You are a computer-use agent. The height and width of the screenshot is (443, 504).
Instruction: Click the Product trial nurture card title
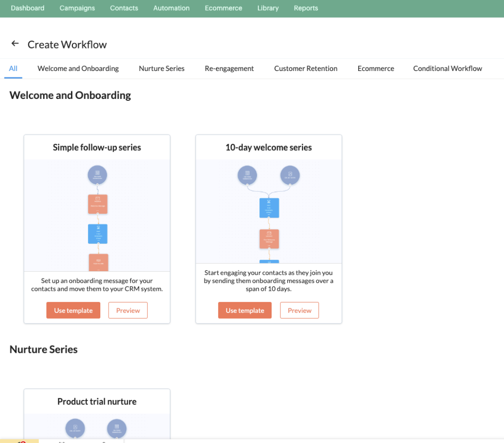pos(97,401)
